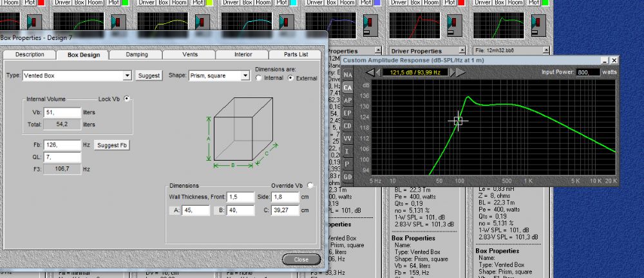
Task: Click the Suggest Fb button
Action: tap(112, 145)
